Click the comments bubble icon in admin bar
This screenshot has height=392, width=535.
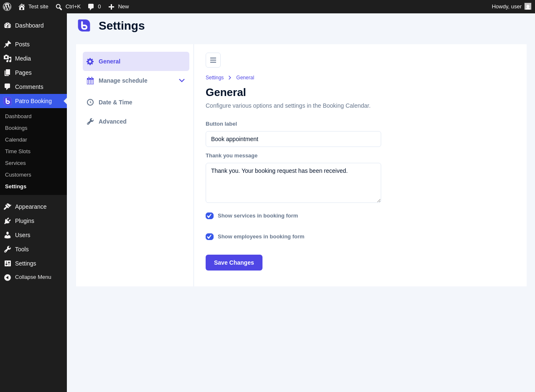(91, 7)
